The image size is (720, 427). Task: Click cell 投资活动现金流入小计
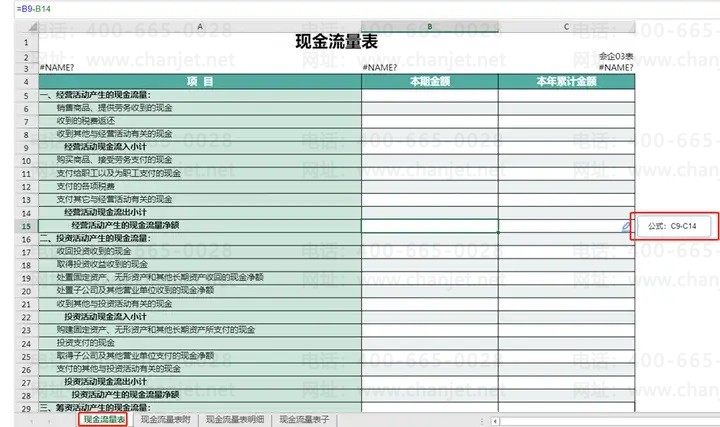point(200,317)
